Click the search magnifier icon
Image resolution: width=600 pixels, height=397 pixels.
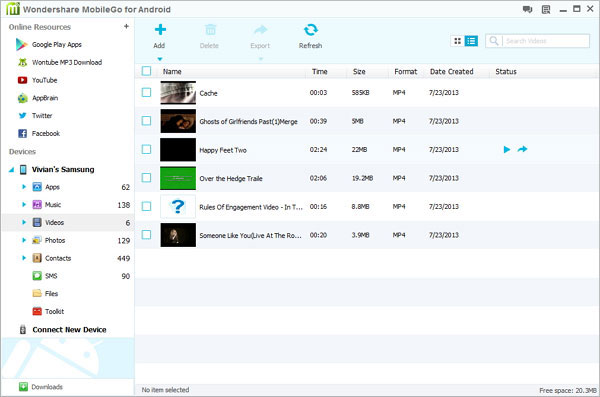tap(494, 41)
